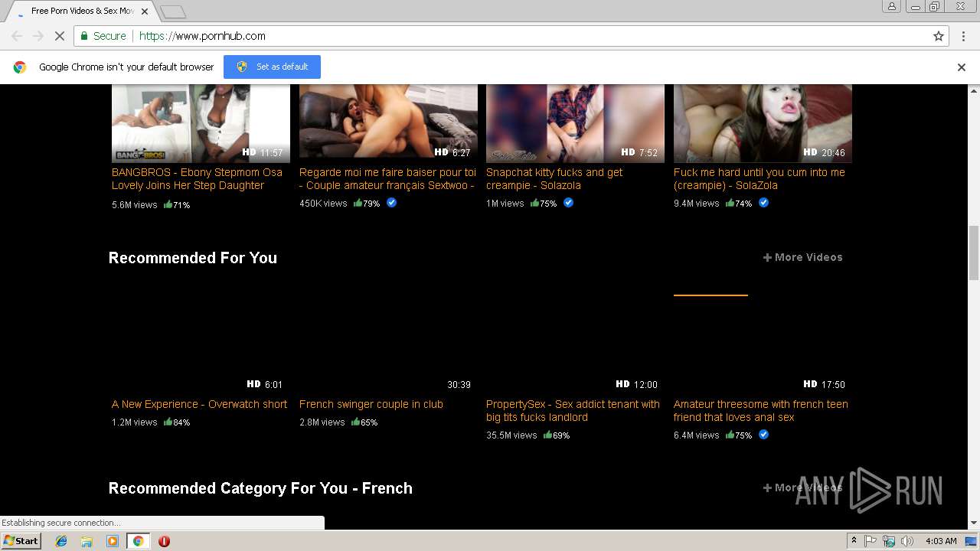Click the green Secure padlock icon
Image resolution: width=980 pixels, height=551 pixels.
[x=84, y=36]
